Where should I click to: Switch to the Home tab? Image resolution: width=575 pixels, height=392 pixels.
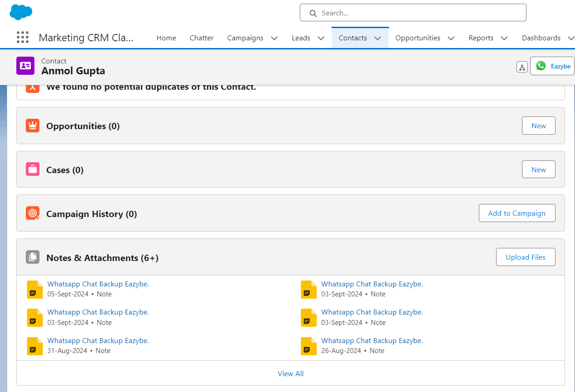coord(166,38)
